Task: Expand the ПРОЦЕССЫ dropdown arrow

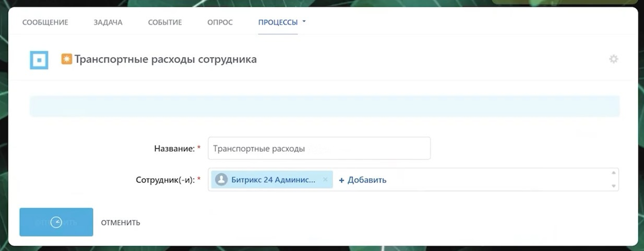Action: (x=304, y=22)
